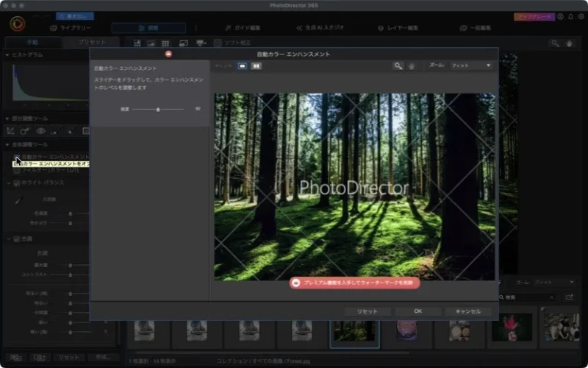
Task: Open the dialog Zoom フィット dropdown
Action: point(471,66)
